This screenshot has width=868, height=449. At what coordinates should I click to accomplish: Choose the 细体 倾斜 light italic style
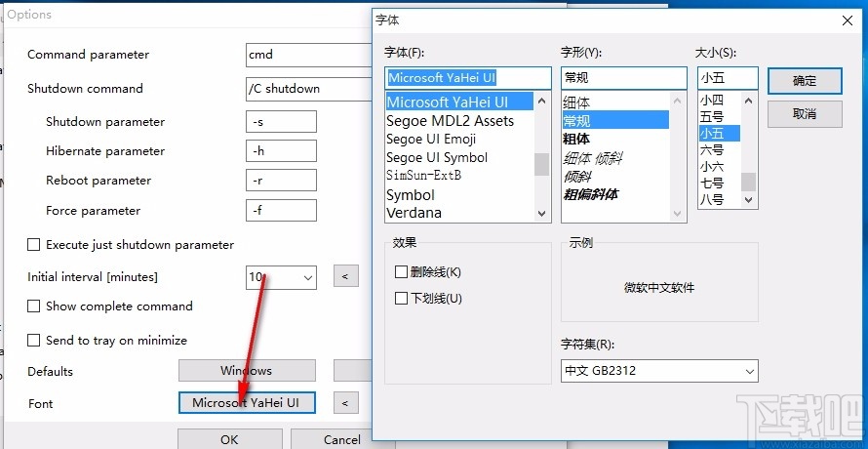coord(615,158)
